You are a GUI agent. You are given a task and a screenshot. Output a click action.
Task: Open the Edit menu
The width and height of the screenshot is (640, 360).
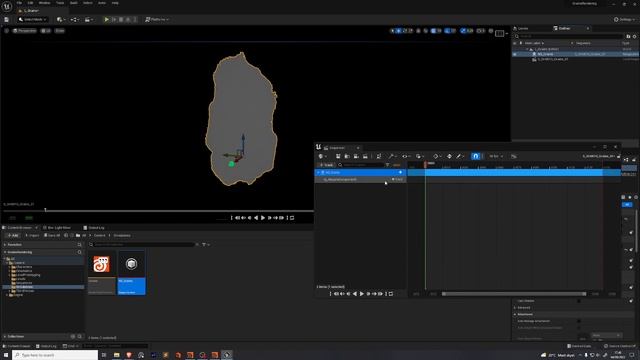click(x=30, y=3)
